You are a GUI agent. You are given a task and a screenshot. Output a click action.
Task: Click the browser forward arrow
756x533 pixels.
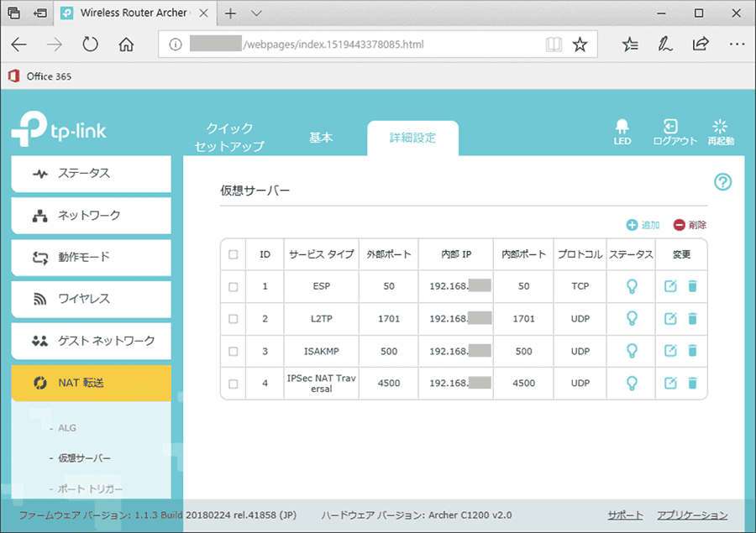pos(54,44)
